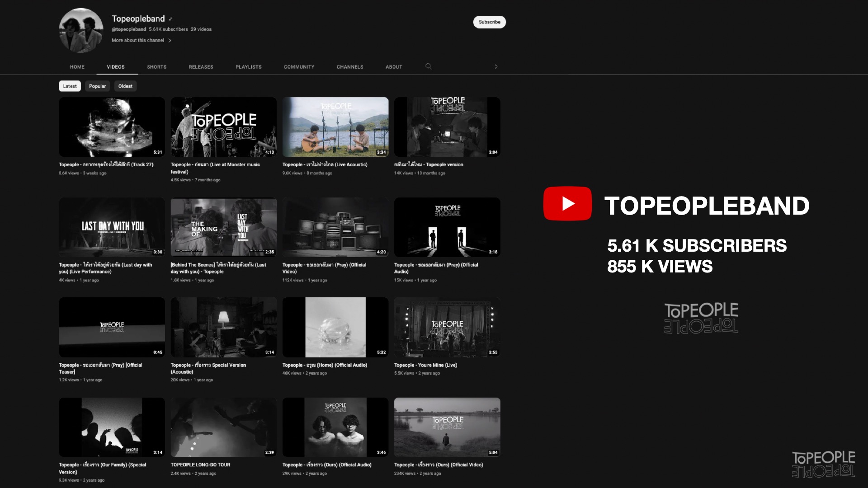
Task: Switch to the CHANNELS tab
Action: pyautogui.click(x=350, y=67)
